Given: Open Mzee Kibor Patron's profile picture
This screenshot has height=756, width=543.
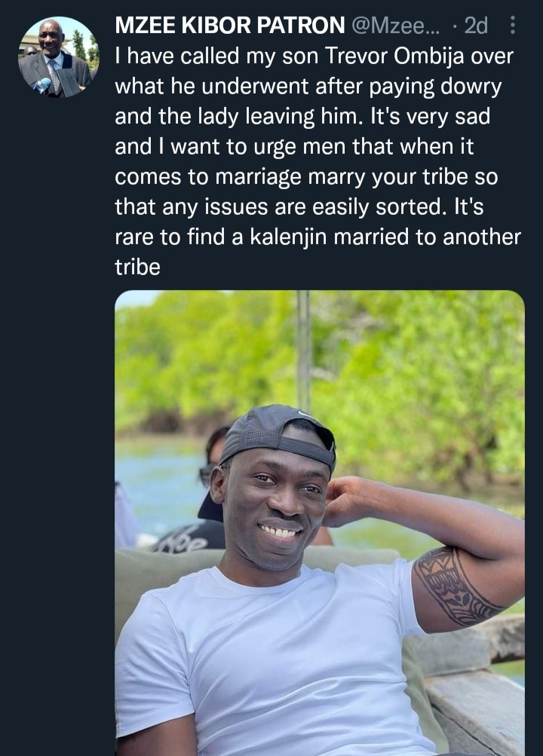Looking at the screenshot, I should pyautogui.click(x=59, y=57).
